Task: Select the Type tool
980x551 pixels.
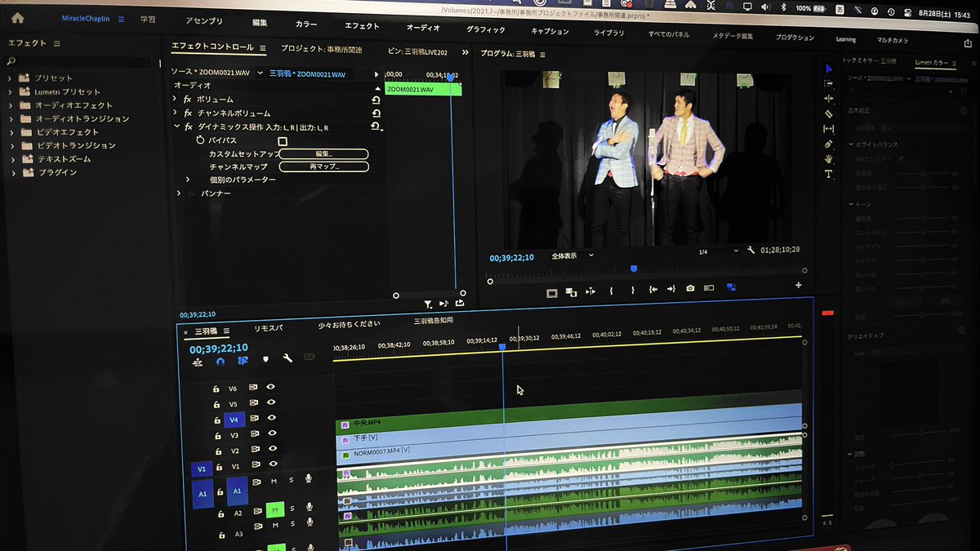Action: [x=829, y=174]
